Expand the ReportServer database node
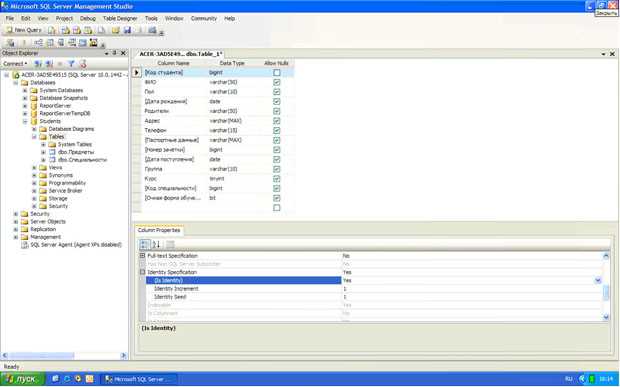The image size is (620, 387). pos(25,106)
